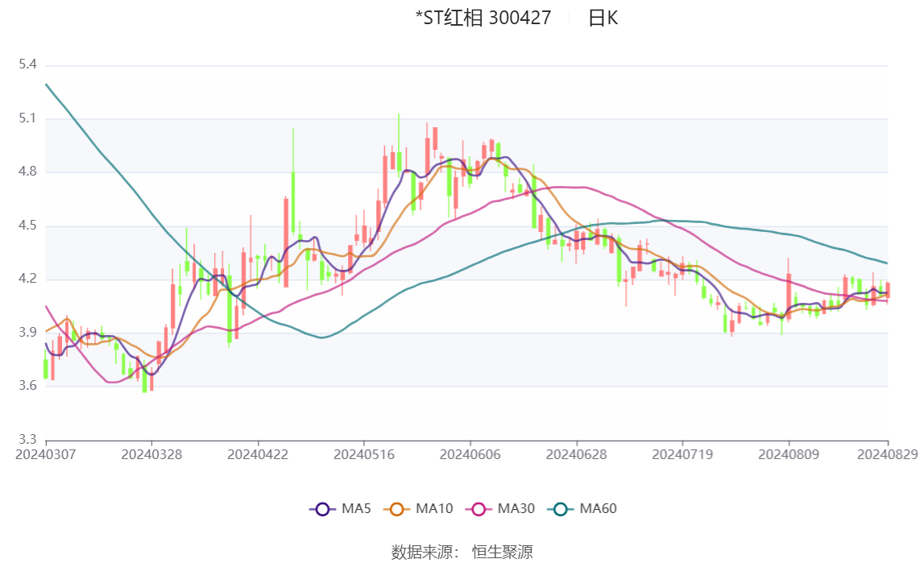Click the y-axis value 4.2
The width and height of the screenshot is (924, 563).
(27, 279)
